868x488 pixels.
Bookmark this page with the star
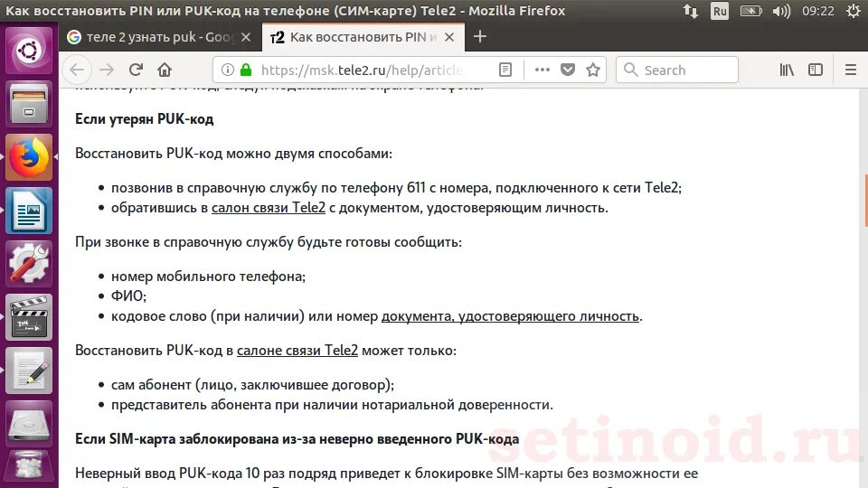(x=593, y=70)
